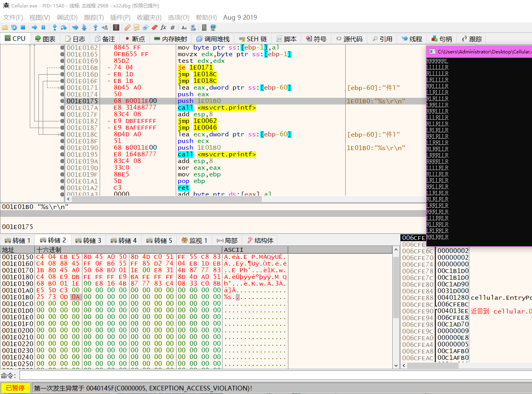Click dump pane scroll-down arrow

(396, 365)
